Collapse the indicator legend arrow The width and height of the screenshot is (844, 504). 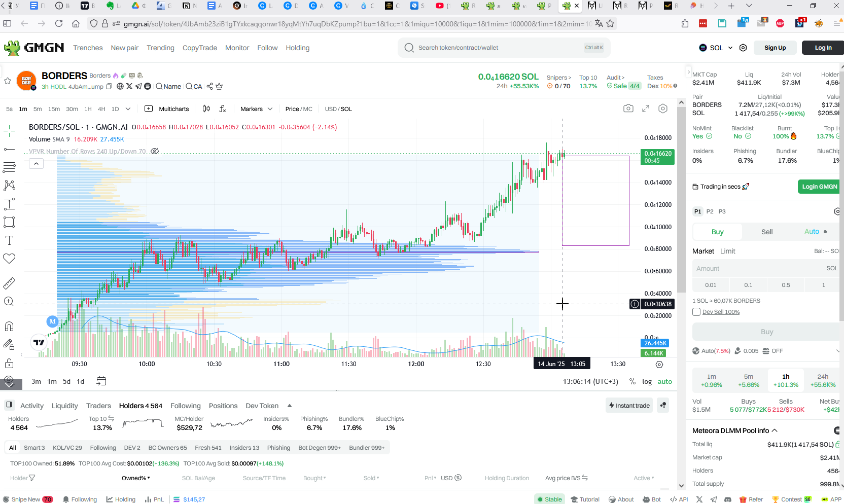(x=36, y=163)
